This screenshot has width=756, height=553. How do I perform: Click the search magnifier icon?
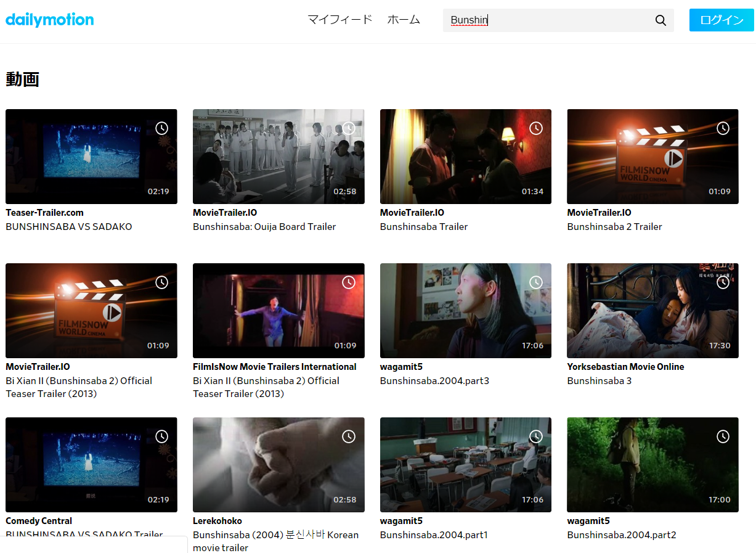coord(660,20)
